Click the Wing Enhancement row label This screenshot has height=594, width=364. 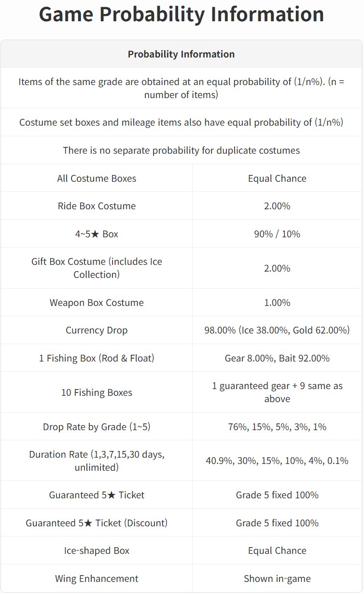coord(97,579)
